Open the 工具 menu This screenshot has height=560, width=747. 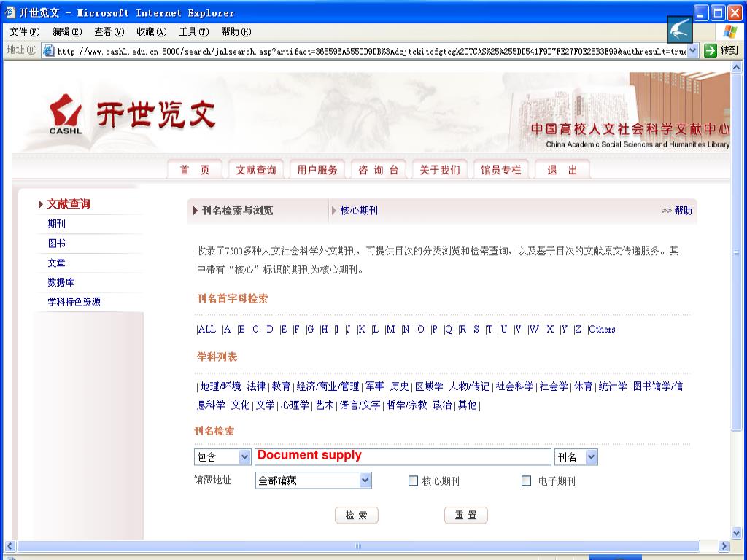point(194,32)
